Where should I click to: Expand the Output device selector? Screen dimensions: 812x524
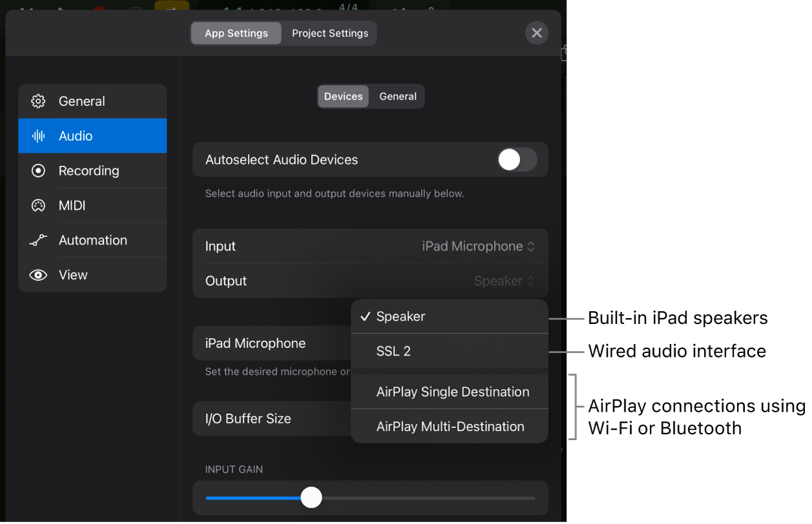pos(505,281)
